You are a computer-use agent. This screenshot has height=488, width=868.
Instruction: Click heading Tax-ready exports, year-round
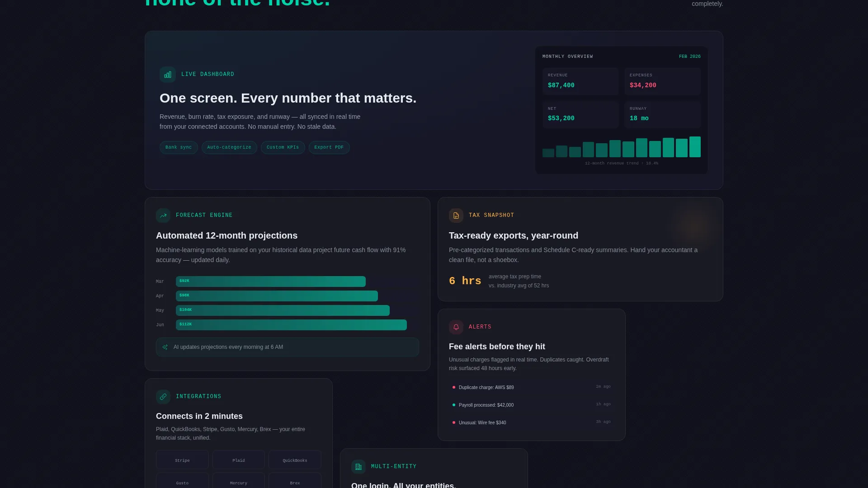pos(513,235)
